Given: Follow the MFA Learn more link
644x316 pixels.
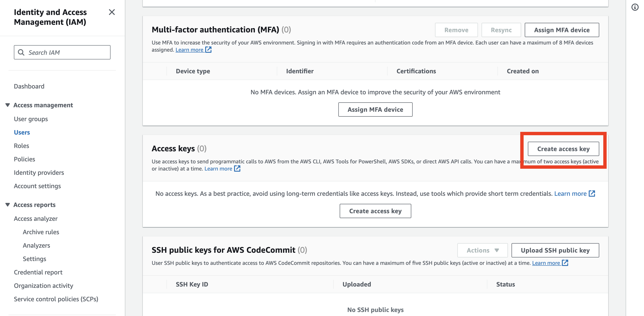Looking at the screenshot, I should (x=189, y=50).
